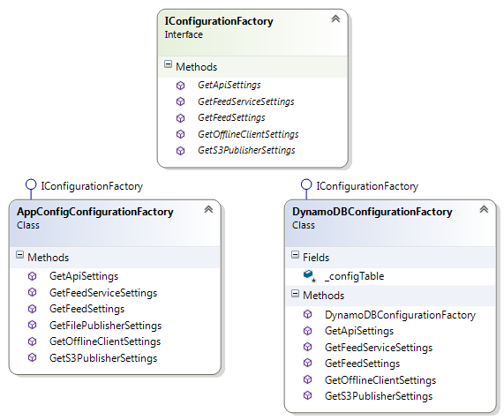504x420 pixels.
Task: Toggle the Methods section in AppConfigConfigurationFactory
Action: pos(19,255)
